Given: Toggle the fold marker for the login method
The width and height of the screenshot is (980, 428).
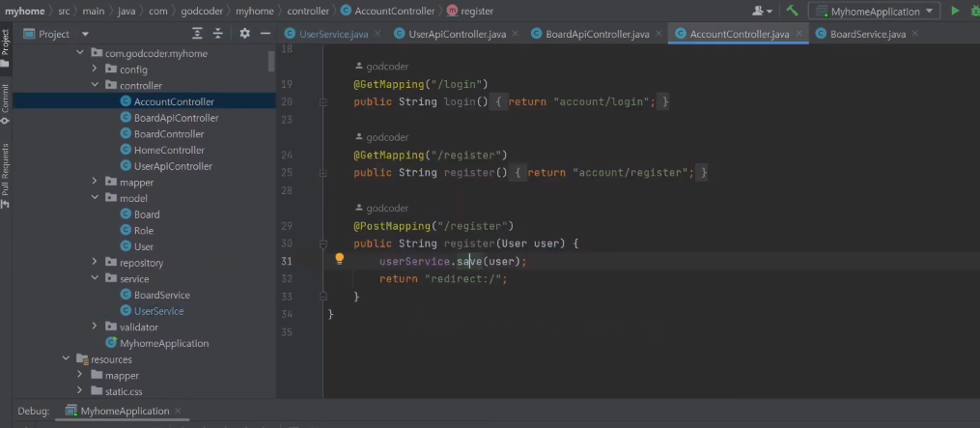Looking at the screenshot, I should [323, 102].
